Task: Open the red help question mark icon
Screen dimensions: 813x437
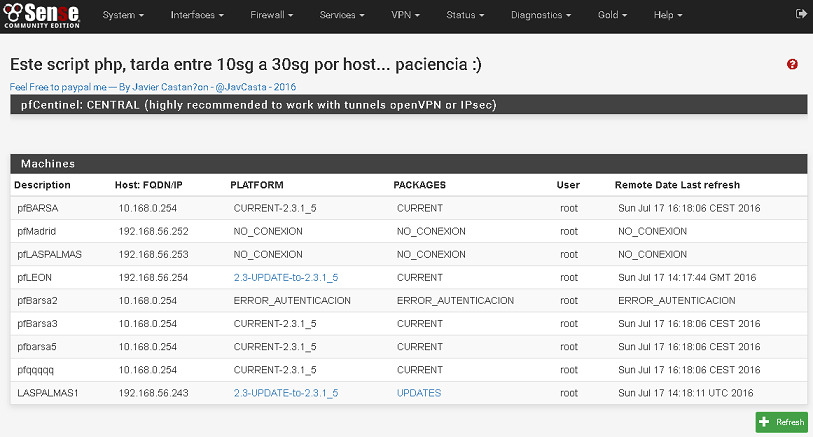Action: [x=792, y=64]
